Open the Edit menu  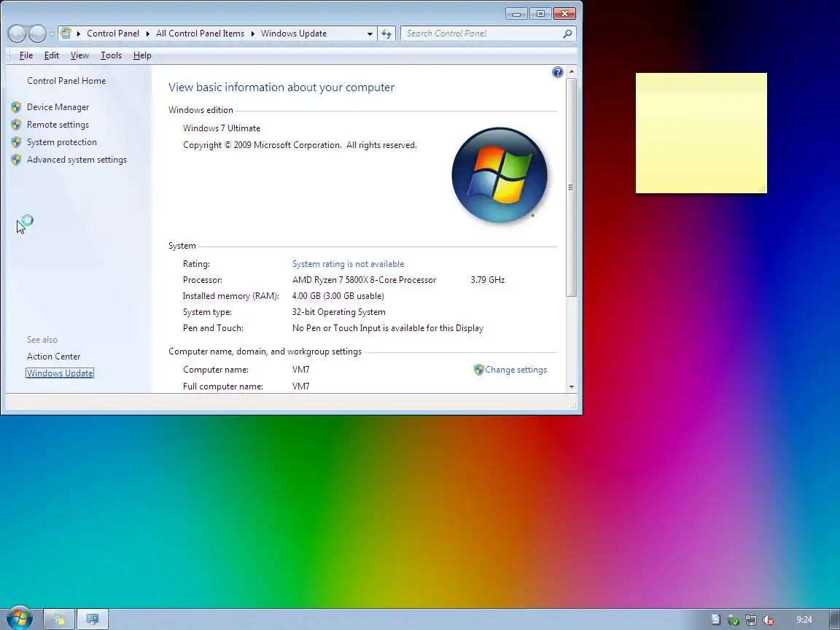pos(52,55)
